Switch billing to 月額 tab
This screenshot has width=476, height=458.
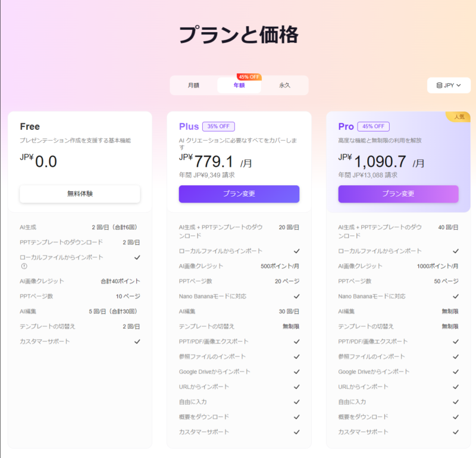pos(193,85)
